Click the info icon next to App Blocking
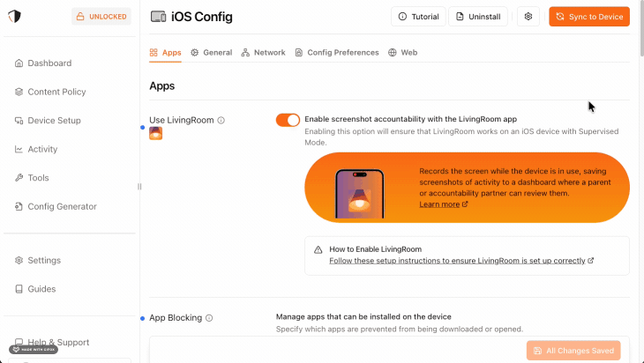 click(209, 318)
